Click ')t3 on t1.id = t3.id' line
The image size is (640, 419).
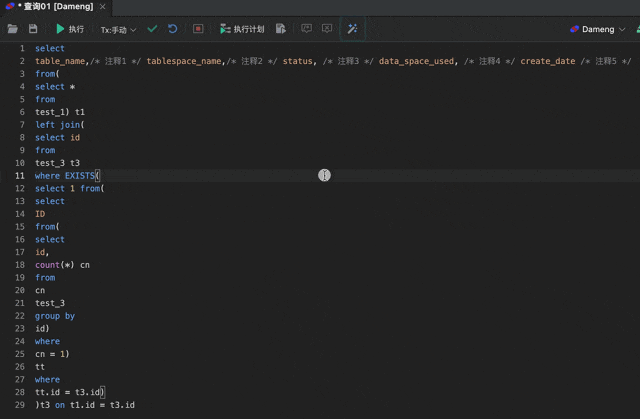pos(85,405)
